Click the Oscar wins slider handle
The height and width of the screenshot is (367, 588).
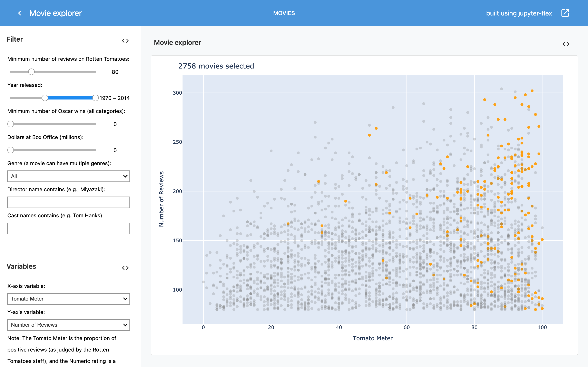click(x=11, y=124)
